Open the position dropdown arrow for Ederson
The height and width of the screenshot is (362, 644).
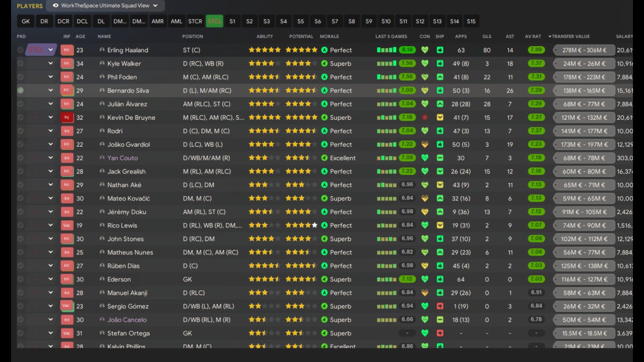tap(50, 280)
